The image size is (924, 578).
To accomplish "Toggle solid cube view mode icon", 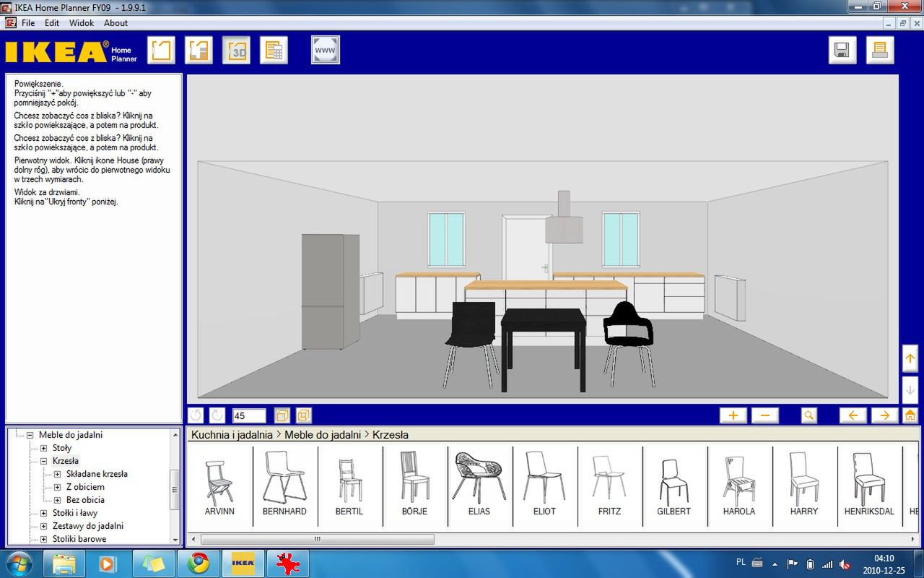I will 282,415.
